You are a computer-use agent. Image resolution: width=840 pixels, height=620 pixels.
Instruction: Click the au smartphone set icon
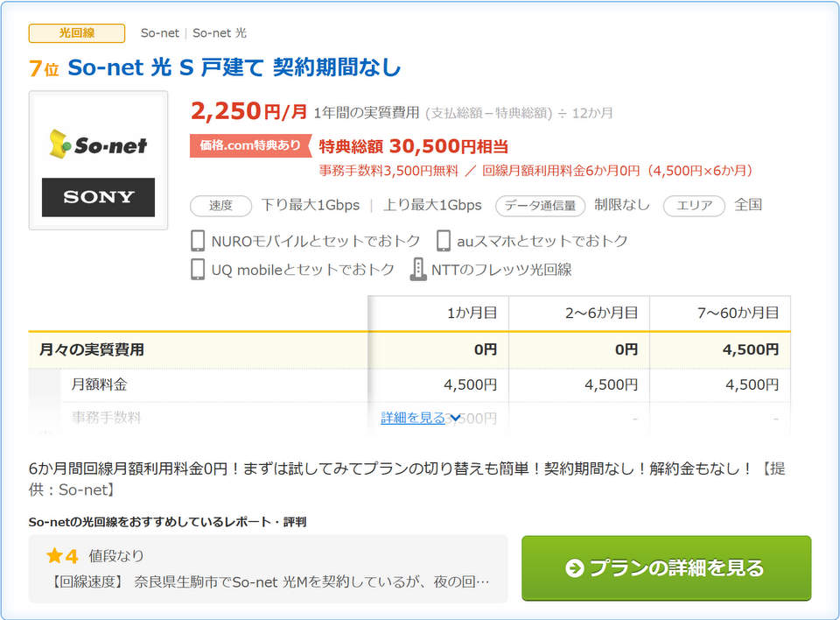point(444,241)
